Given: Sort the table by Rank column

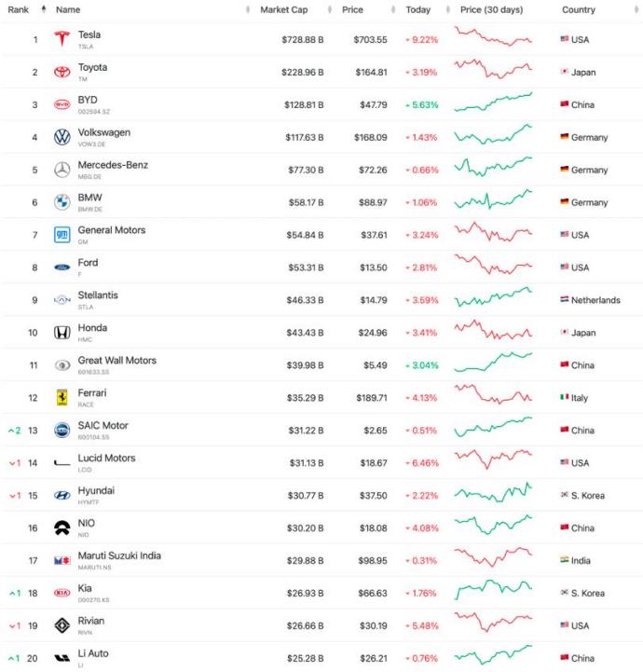Looking at the screenshot, I should click(19, 9).
